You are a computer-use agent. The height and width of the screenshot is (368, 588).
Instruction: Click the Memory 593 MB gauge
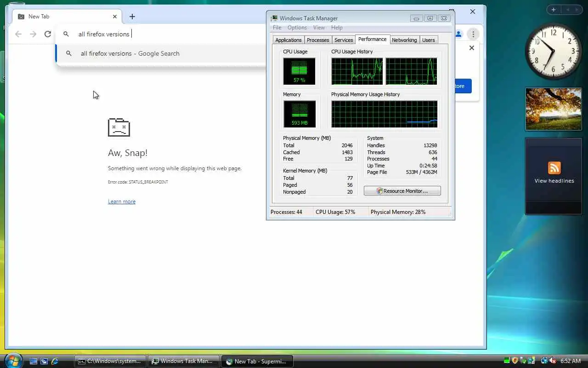point(300,114)
